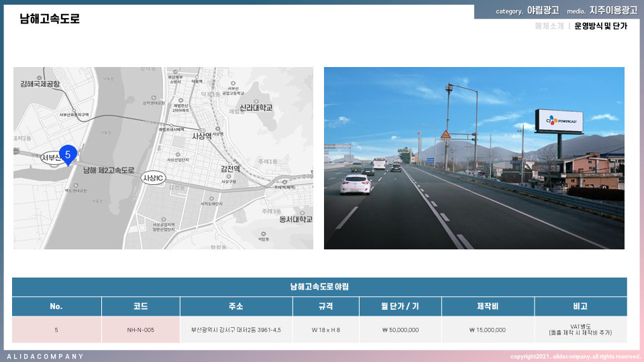This screenshot has width=644, height=362.
Task: Switch to the 운영방식 및 단가 tab
Action: coord(601,26)
